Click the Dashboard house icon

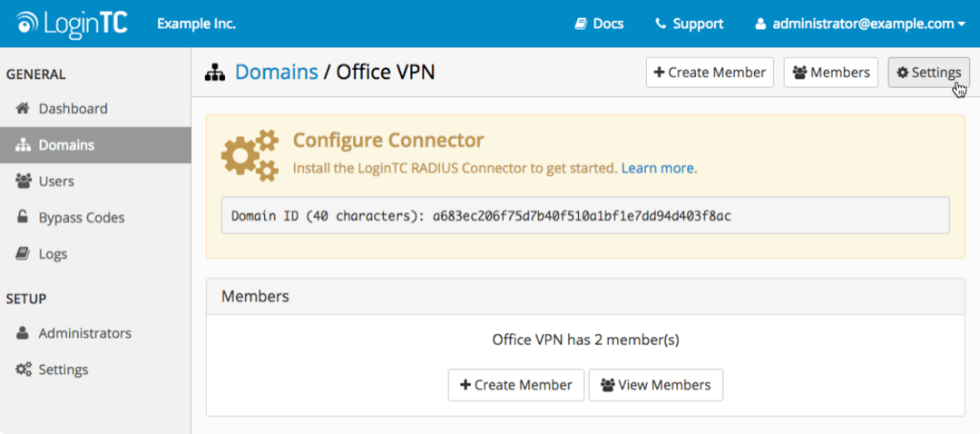click(24, 109)
